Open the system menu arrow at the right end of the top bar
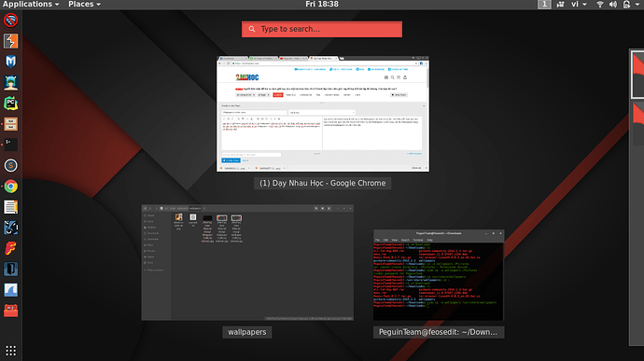The image size is (644, 361). (x=637, y=4)
